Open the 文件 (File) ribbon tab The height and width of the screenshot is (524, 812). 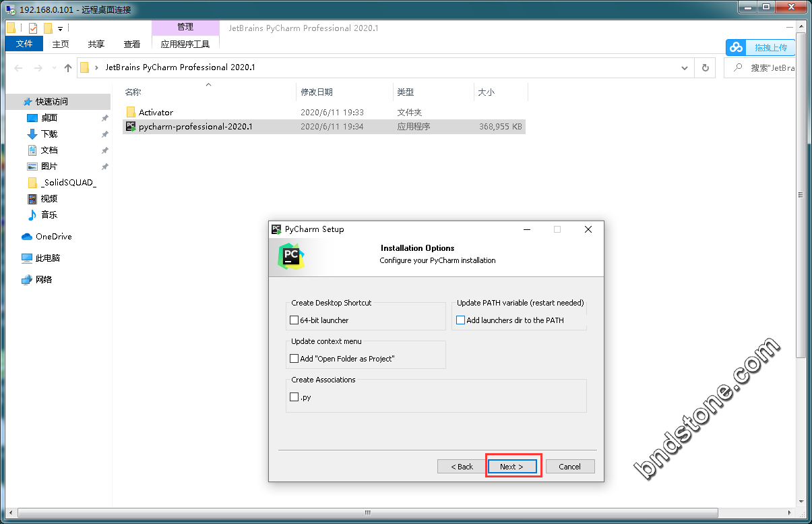24,44
